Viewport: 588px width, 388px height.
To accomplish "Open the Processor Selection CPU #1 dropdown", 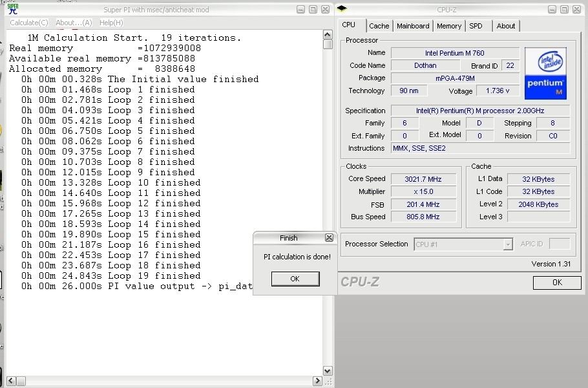I will point(463,244).
